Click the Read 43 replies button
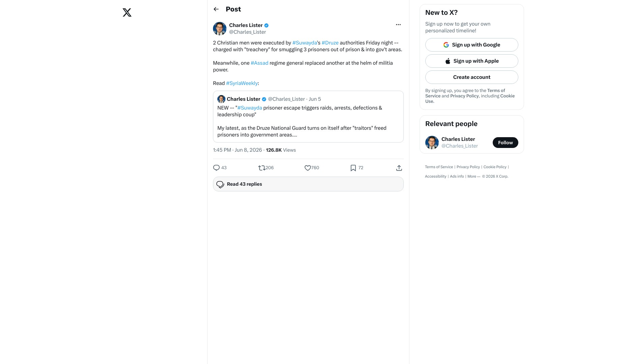642x364 pixels. click(x=308, y=184)
